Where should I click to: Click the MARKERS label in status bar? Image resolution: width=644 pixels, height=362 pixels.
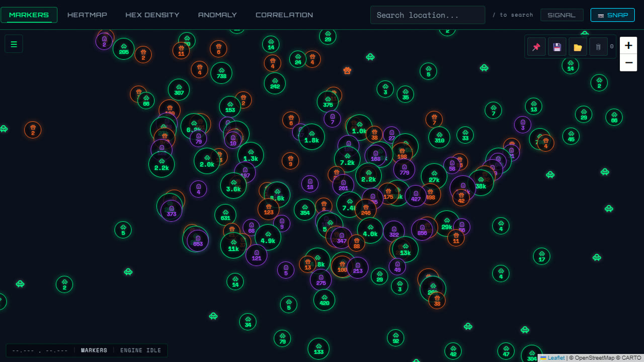coord(94,350)
